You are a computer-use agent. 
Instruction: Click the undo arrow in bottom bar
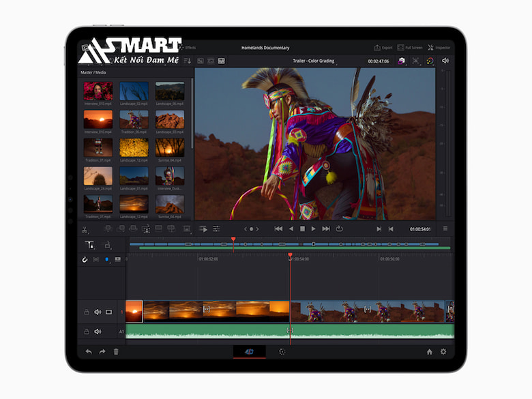click(88, 351)
